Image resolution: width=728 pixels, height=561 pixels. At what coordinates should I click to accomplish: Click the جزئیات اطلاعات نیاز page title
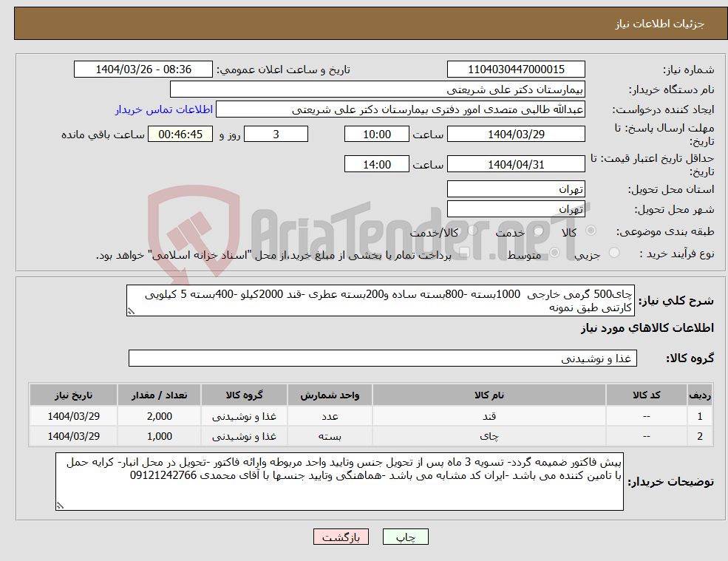pyautogui.click(x=660, y=24)
